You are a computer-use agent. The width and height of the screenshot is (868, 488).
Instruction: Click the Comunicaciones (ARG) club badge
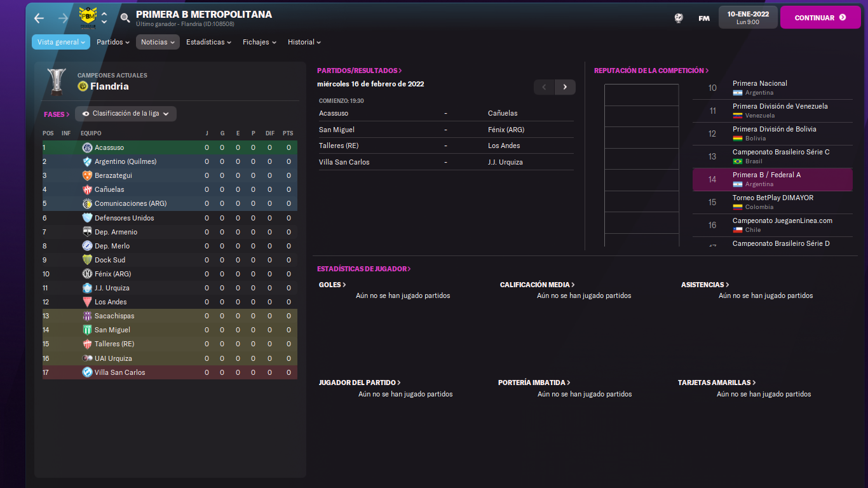[87, 203]
